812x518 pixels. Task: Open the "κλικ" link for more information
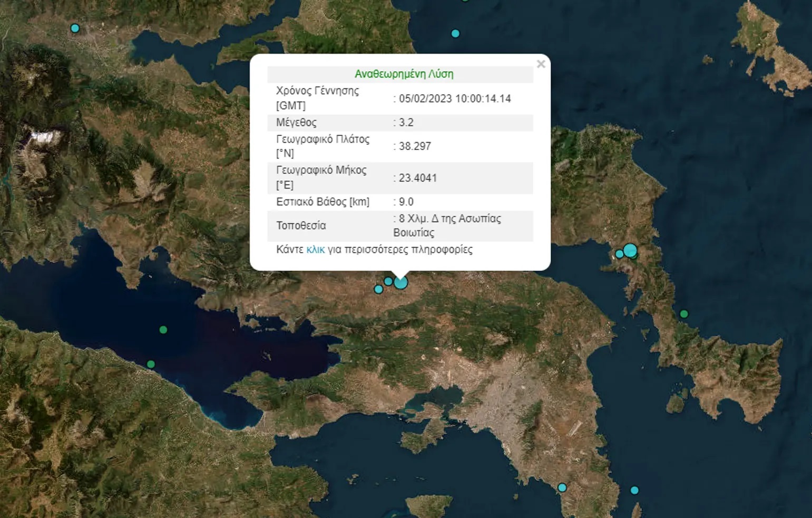point(315,250)
